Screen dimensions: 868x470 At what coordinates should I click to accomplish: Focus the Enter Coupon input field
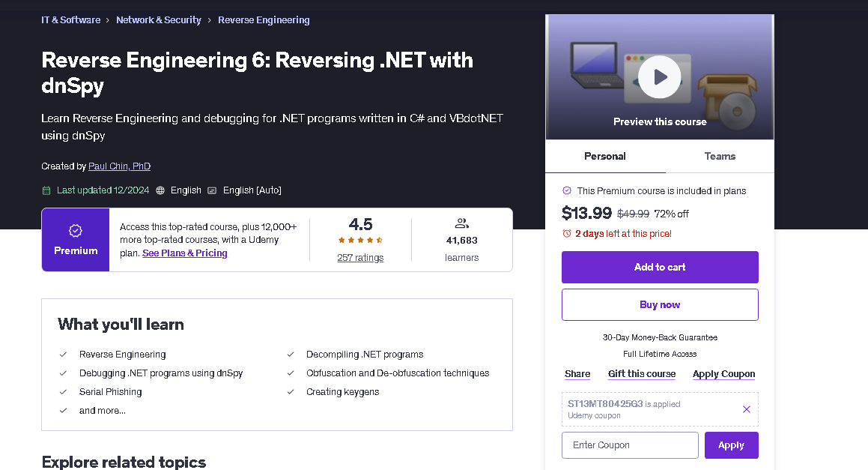(630, 445)
